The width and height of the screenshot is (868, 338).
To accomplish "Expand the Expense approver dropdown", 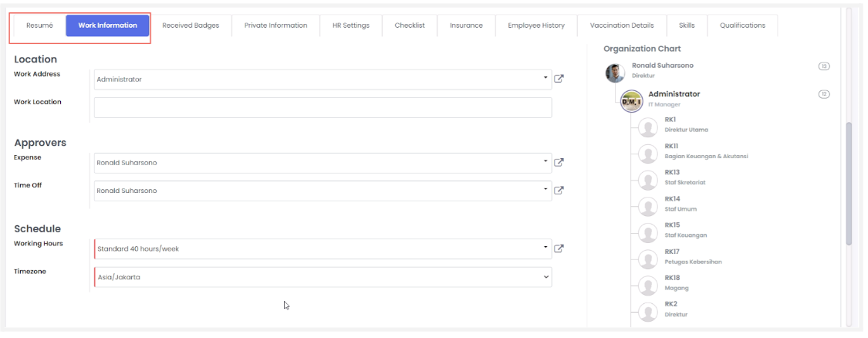I will 545,162.
